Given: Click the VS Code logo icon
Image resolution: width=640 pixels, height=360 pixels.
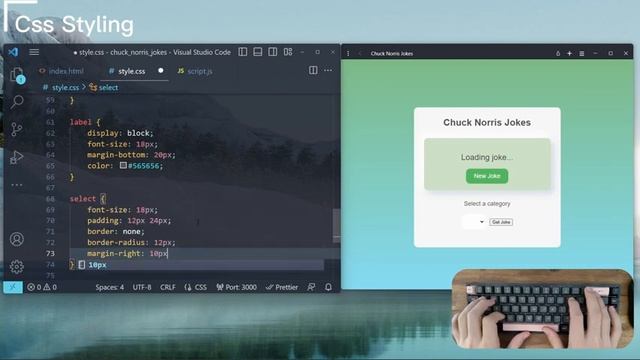Looking at the screenshot, I should [x=13, y=52].
